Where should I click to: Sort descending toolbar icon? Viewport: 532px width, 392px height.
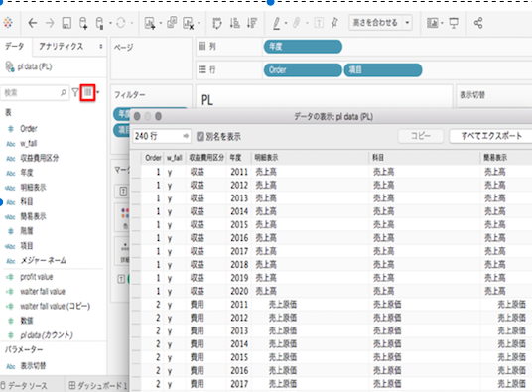pos(252,23)
